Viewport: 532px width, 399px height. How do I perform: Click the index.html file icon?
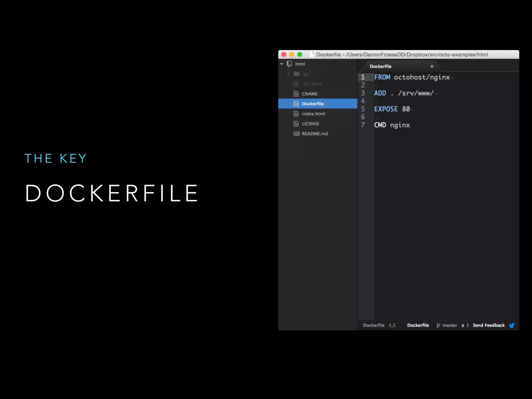[x=296, y=114]
